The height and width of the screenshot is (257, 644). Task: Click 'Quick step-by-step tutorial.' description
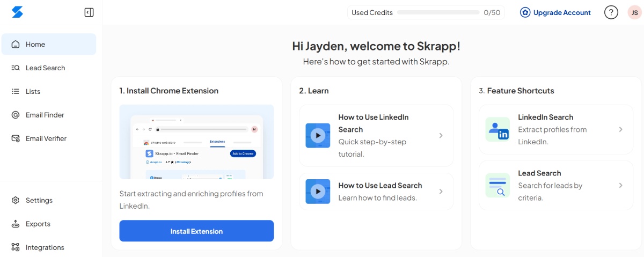(372, 148)
